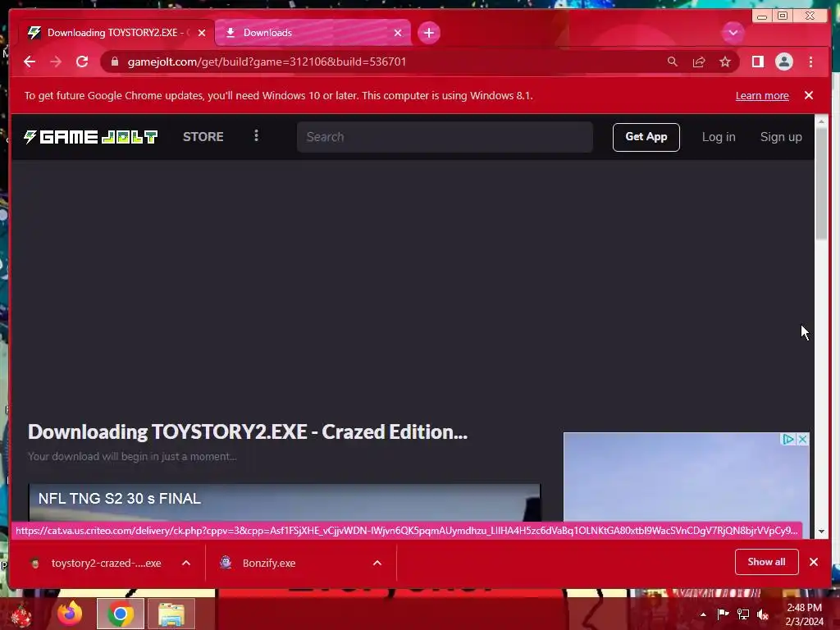Screen dimensions: 840x630
Task: Open the Learn more link
Action: [762, 95]
